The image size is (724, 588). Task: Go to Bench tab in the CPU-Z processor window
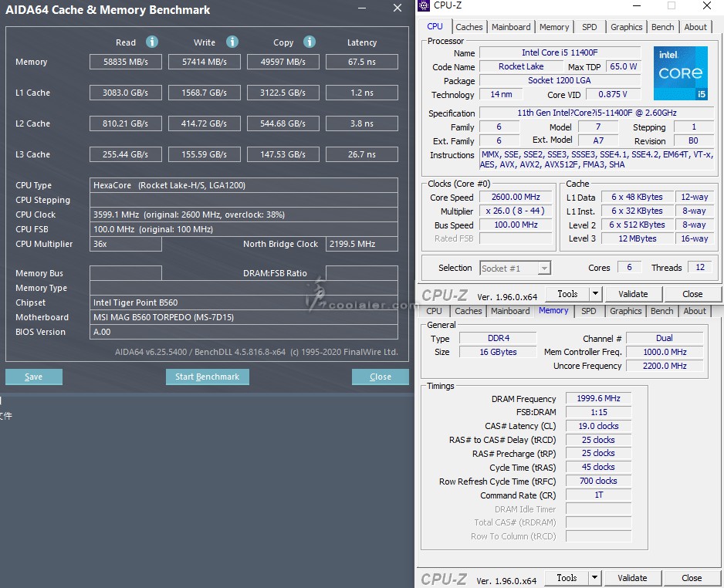pyautogui.click(x=662, y=27)
